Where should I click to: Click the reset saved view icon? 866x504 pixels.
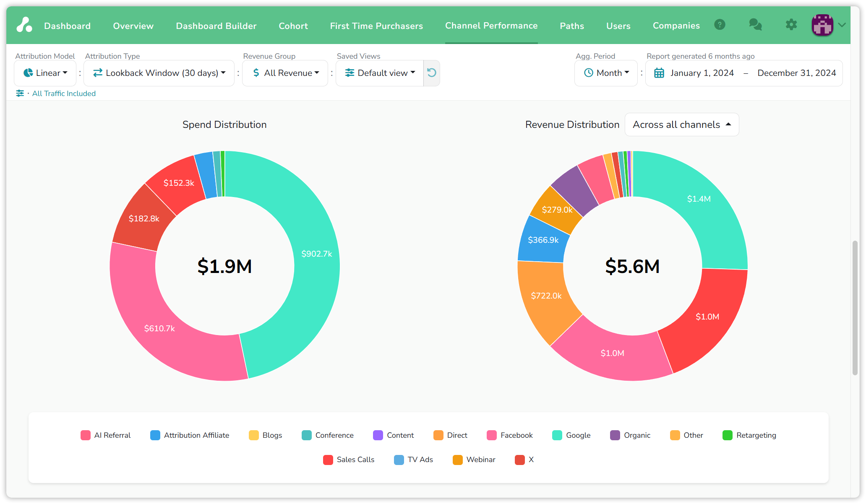pos(431,73)
